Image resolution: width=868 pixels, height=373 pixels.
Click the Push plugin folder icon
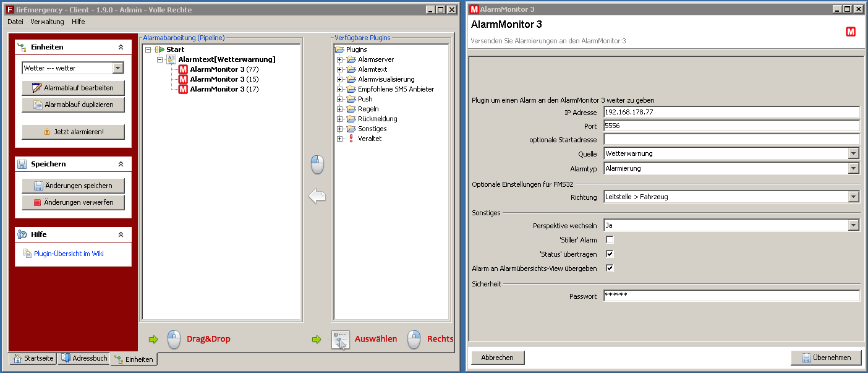[351, 99]
